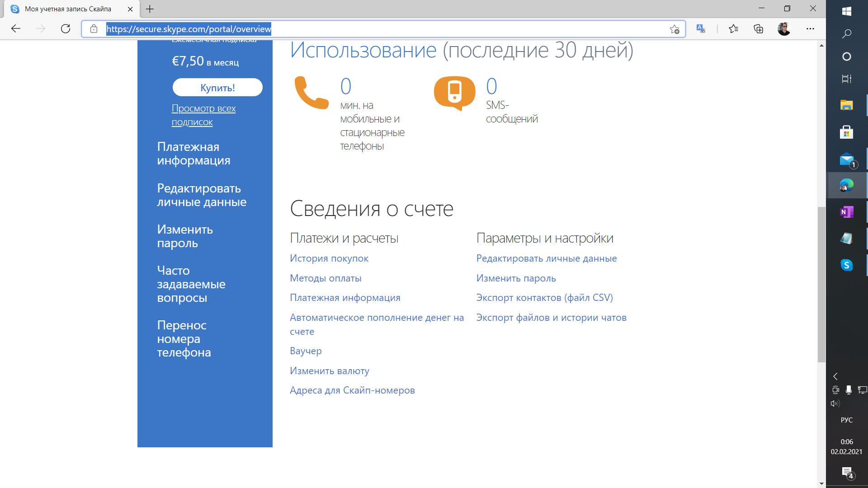This screenshot has height=488, width=868.
Task: Open Платежная информация link under payments
Action: coord(345,298)
